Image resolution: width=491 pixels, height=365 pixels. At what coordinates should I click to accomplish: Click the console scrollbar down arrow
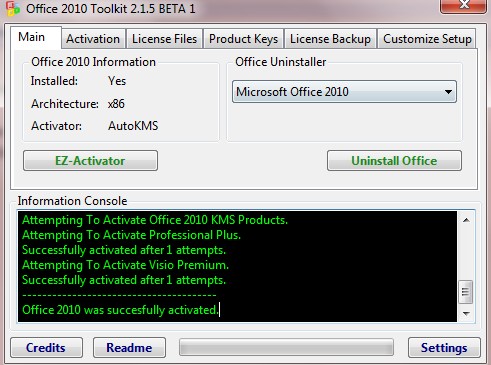point(466,313)
